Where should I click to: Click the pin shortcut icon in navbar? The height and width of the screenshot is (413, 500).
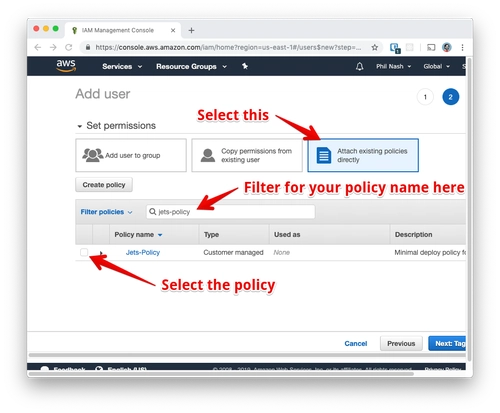[245, 66]
